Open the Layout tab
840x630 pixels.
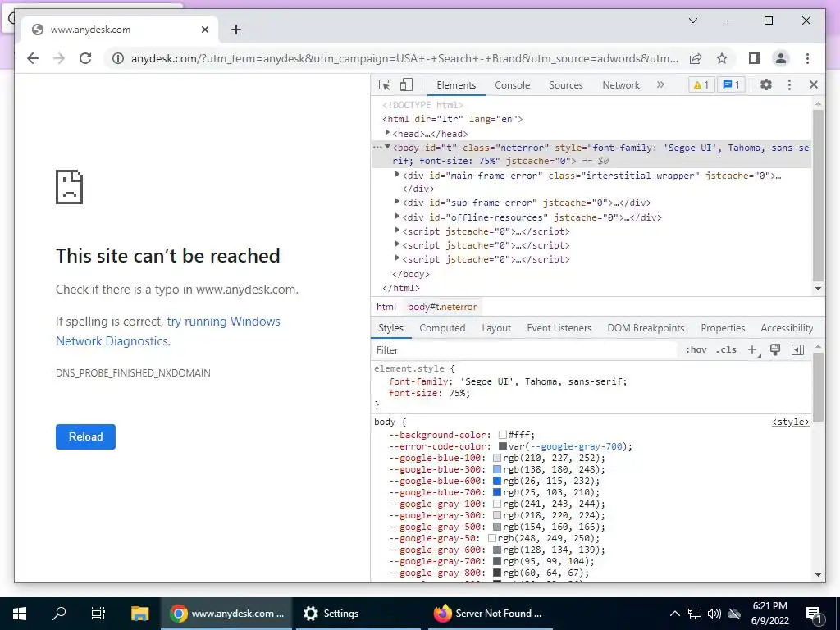point(496,328)
